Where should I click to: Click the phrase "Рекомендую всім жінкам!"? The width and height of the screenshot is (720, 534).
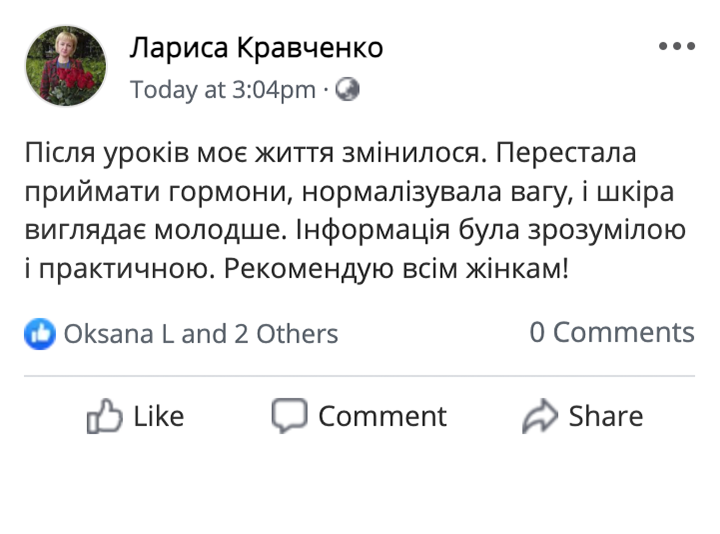pyautogui.click(x=396, y=270)
